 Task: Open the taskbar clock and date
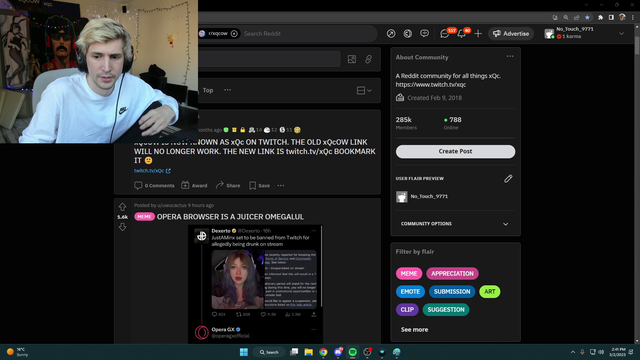point(618,352)
